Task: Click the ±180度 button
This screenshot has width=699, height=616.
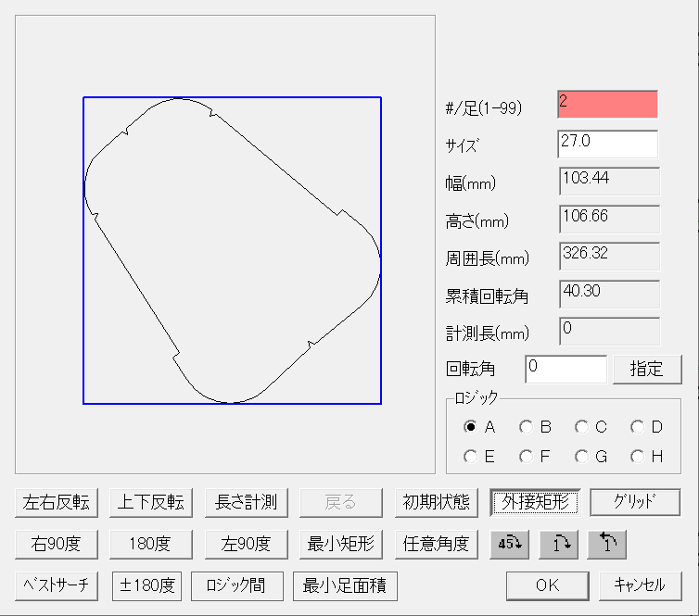Action: (x=146, y=585)
